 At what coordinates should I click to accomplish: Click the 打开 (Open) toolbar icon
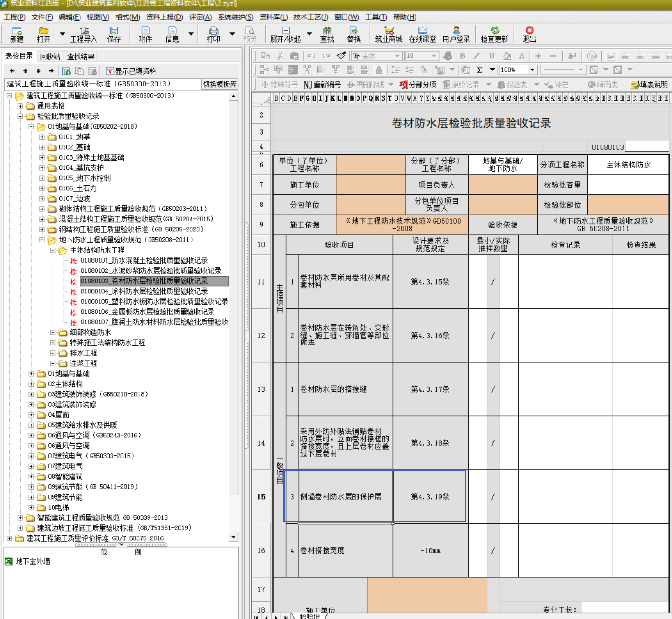(43, 34)
